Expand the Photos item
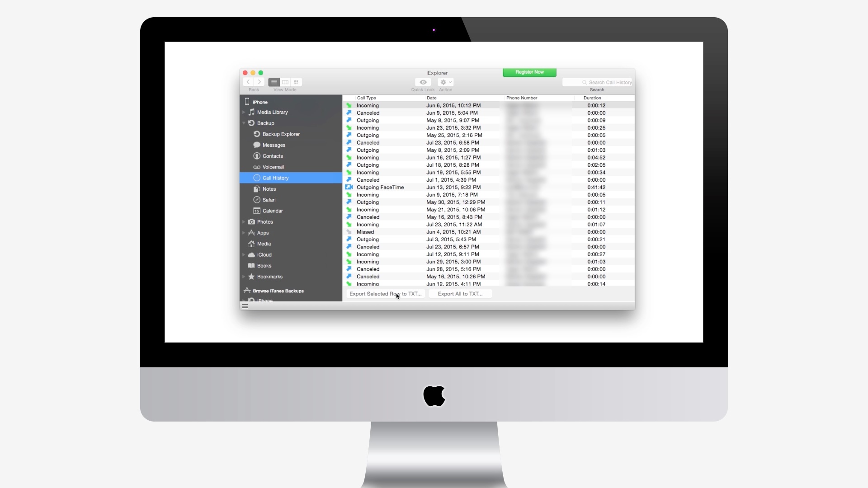 click(244, 222)
